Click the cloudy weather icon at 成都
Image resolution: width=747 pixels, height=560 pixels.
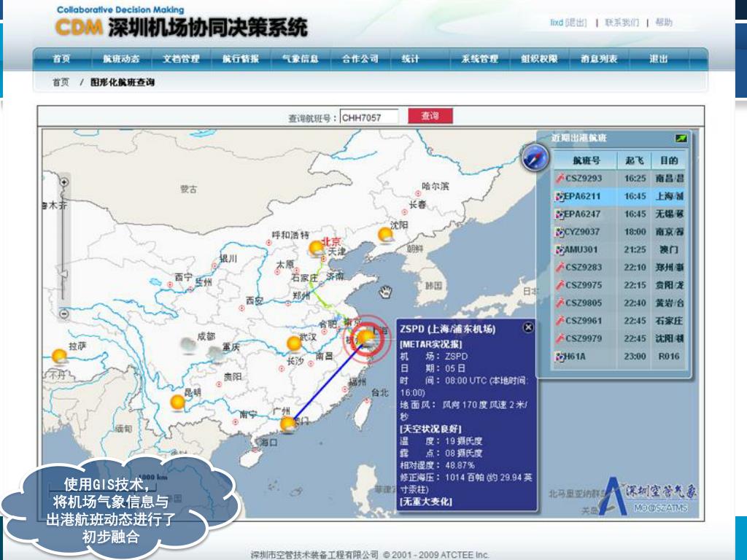pyautogui.click(x=188, y=345)
